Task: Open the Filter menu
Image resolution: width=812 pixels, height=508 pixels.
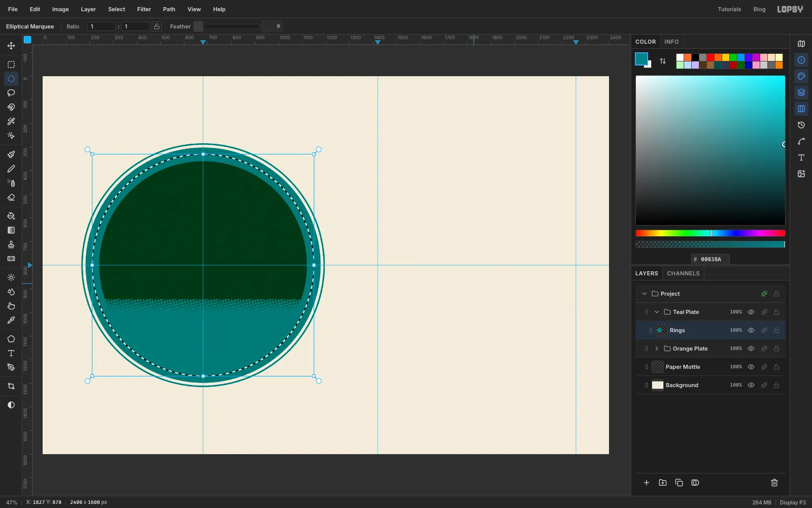Action: (x=144, y=9)
